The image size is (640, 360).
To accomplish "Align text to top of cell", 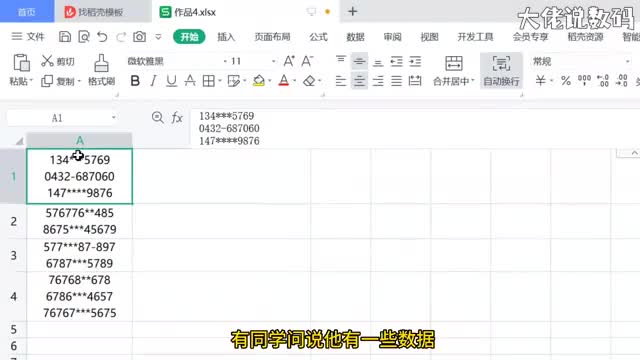I will click(x=341, y=61).
